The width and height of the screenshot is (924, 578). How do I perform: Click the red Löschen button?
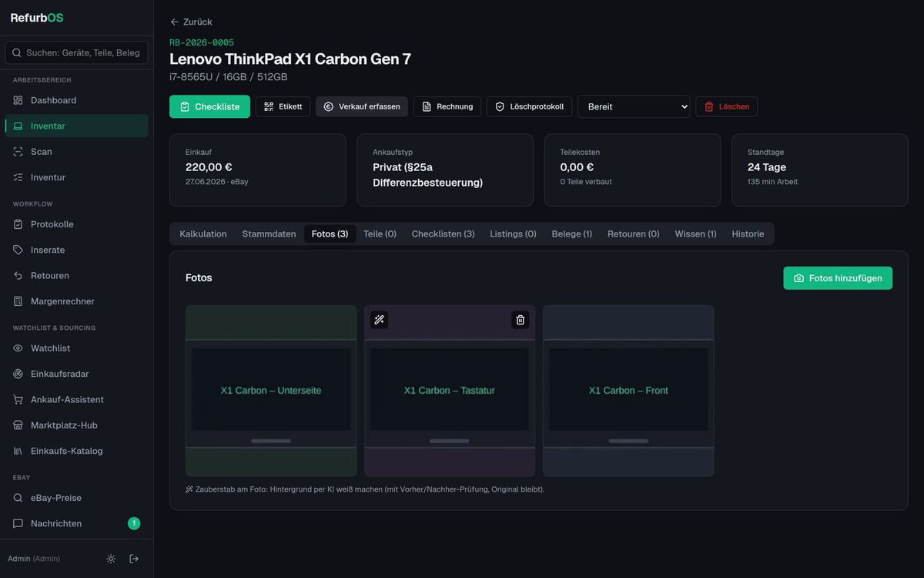pyautogui.click(x=726, y=106)
